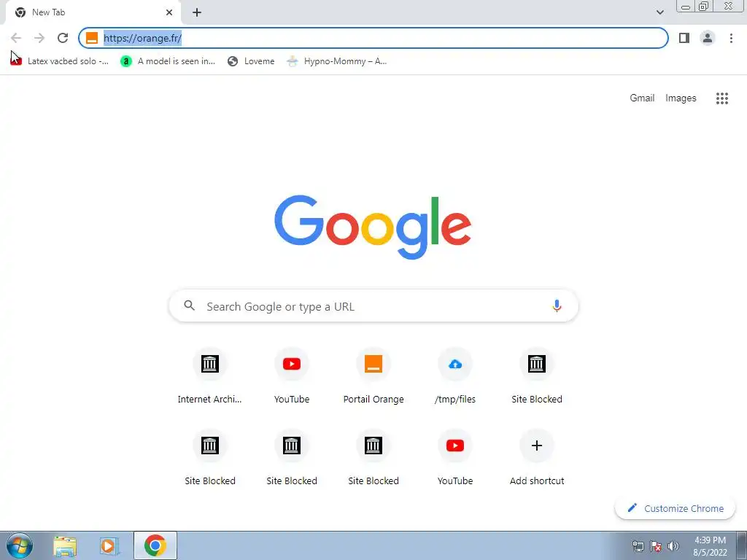The width and height of the screenshot is (747, 560).
Task: Open the Action Center flag icon
Action: (656, 546)
